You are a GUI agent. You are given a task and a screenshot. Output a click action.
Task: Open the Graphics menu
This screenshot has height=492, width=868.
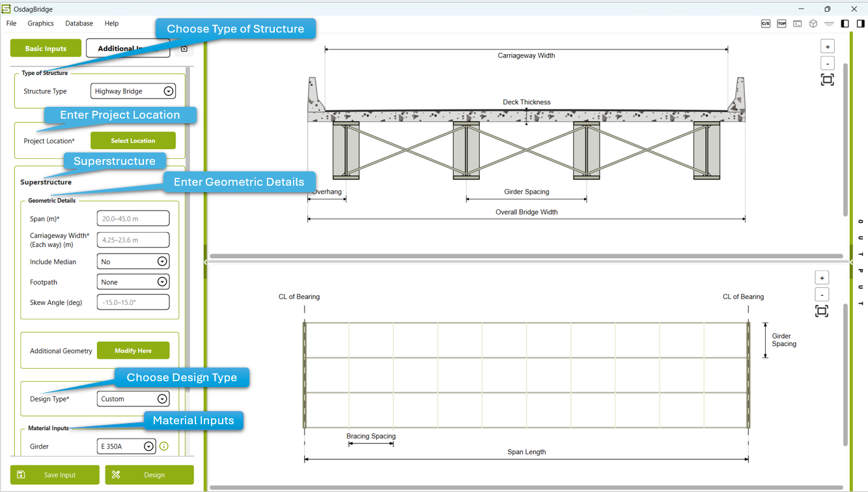40,23
